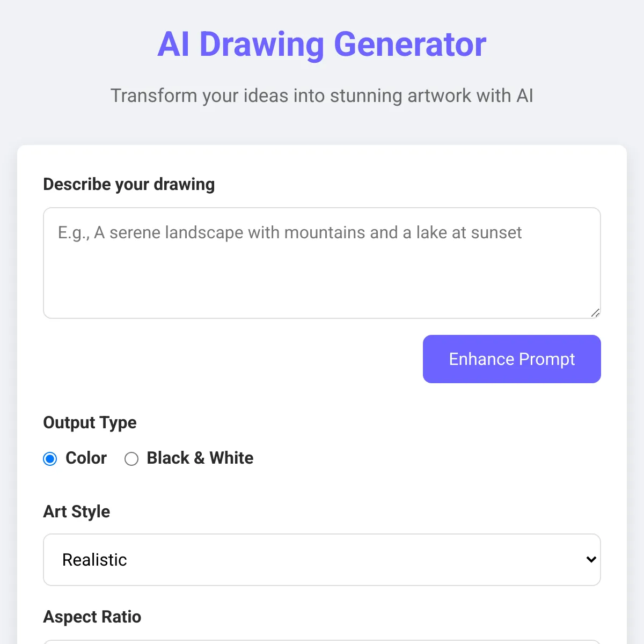Click the "Aspect Ratio" section label
Screen dimensions: 644x644
click(92, 617)
